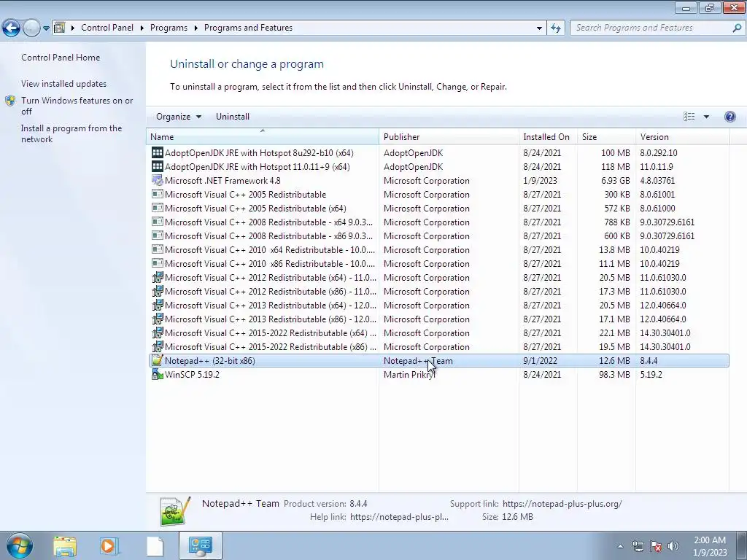The width and height of the screenshot is (747, 560).
Task: Click the Control Panel taskbar button
Action: [200, 545]
